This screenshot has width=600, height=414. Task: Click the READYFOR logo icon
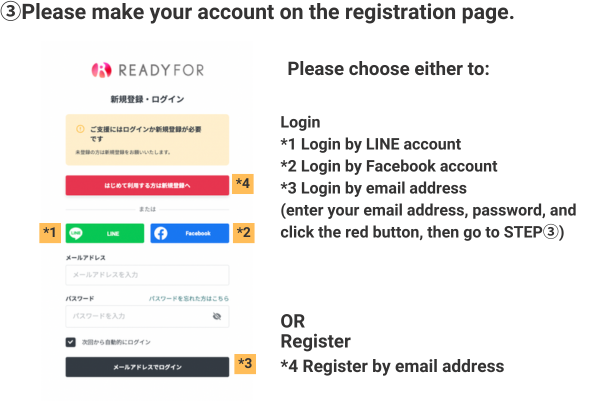point(102,70)
